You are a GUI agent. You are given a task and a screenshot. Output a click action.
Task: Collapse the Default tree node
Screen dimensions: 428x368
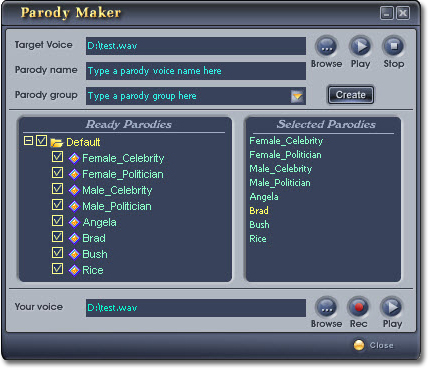point(28,141)
